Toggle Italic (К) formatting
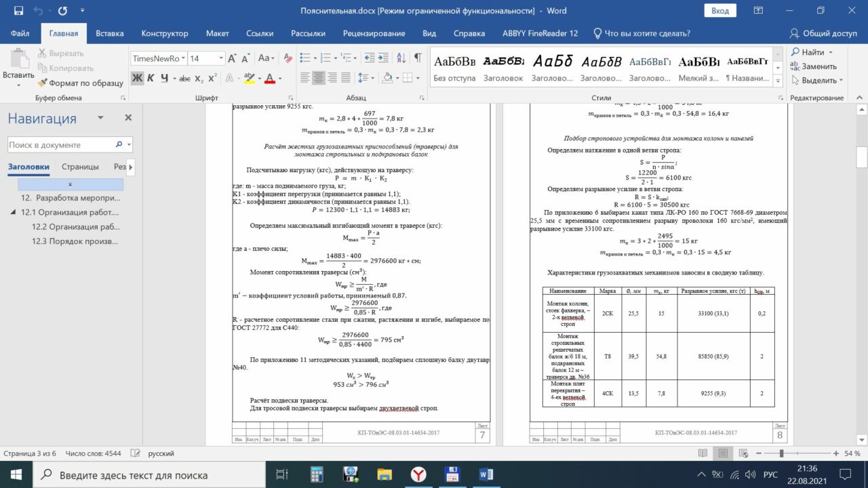The height and width of the screenshot is (488, 868). [x=151, y=78]
